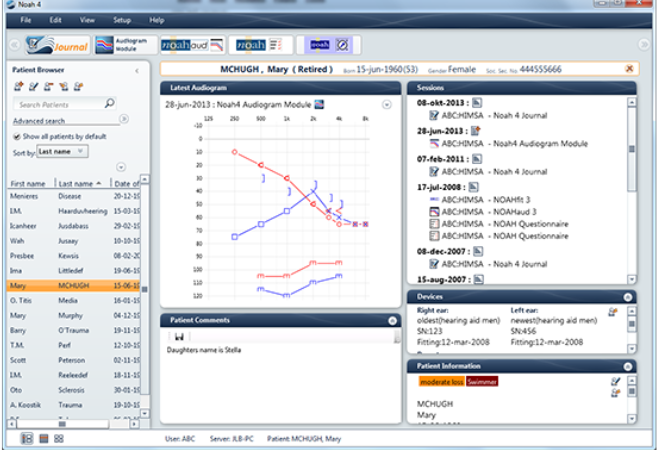Click the Search Patients input field
Viewport: 658px width, 450px height.
pos(58,104)
